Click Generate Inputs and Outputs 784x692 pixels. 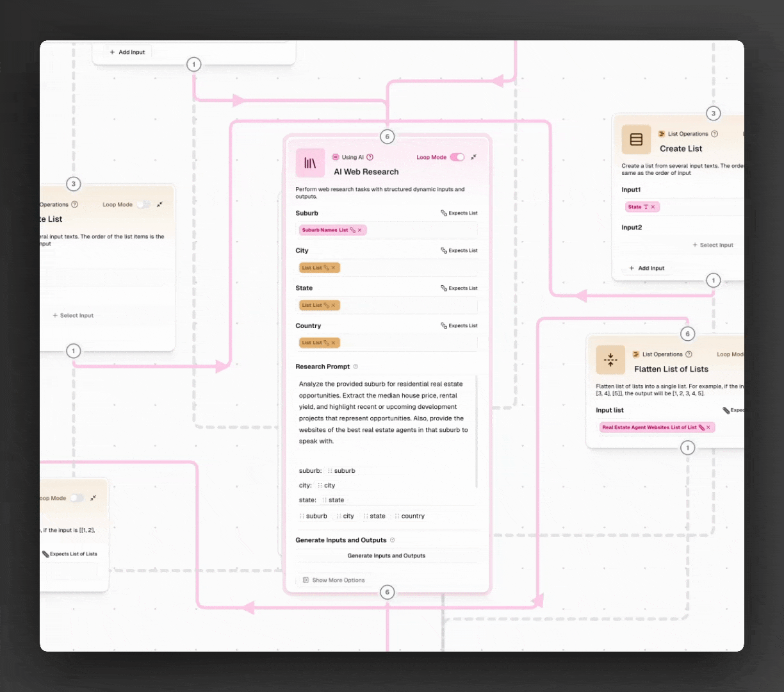(x=386, y=556)
